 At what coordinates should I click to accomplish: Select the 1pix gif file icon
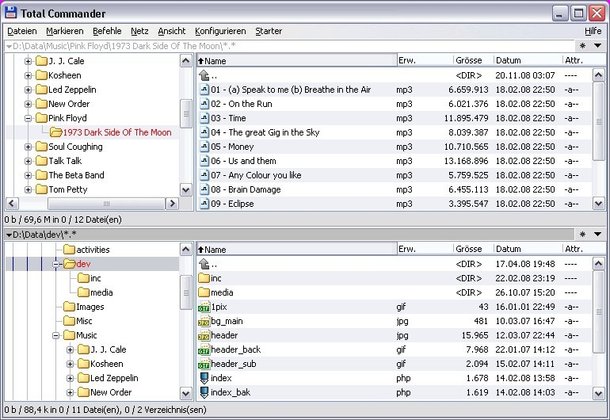tap(203, 305)
